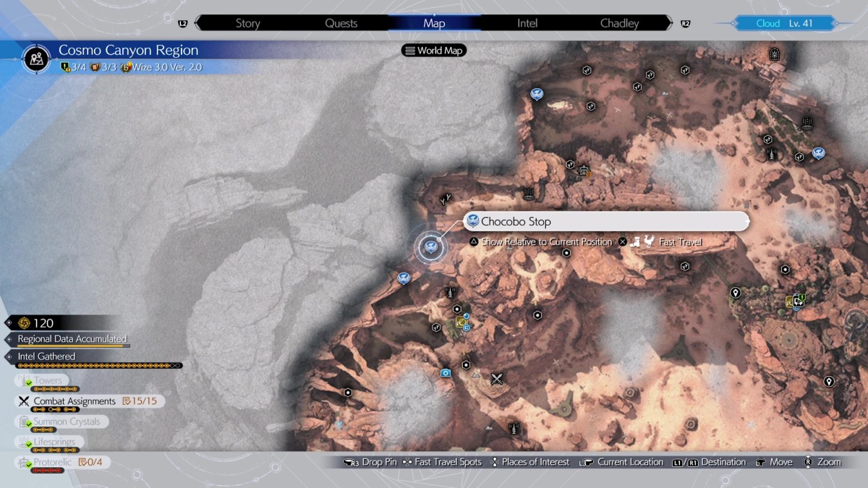The height and width of the screenshot is (488, 868).
Task: Select the chocobo stop below the highlighted one
Action: [x=404, y=278]
